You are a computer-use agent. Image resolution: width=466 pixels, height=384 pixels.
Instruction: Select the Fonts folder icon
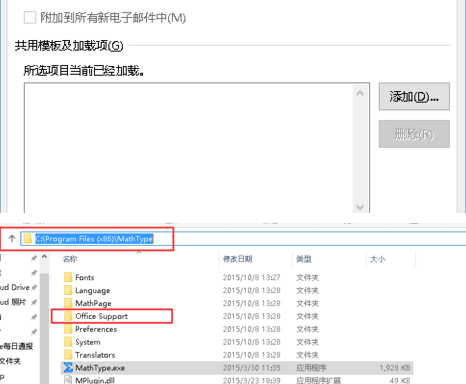pyautogui.click(x=68, y=277)
